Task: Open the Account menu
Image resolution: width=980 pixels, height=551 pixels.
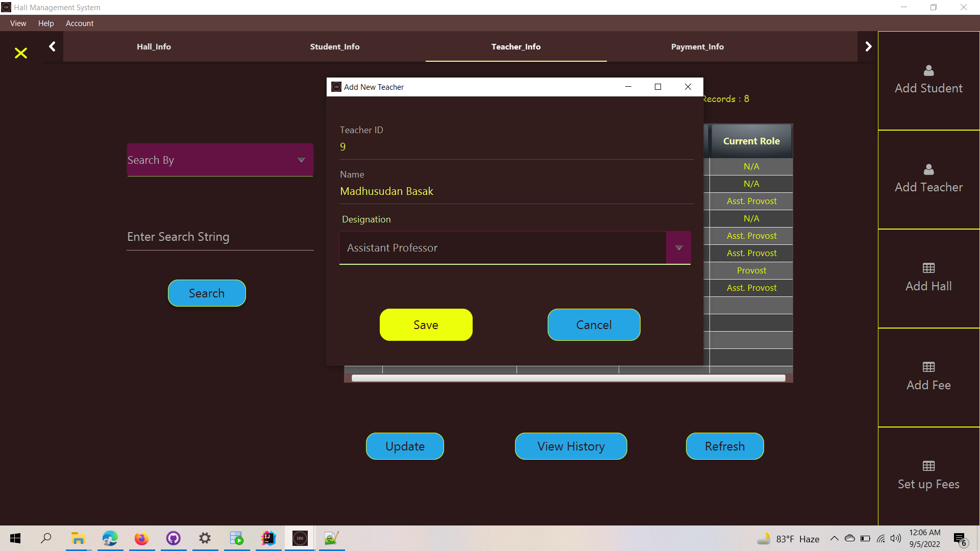Action: pos(80,23)
